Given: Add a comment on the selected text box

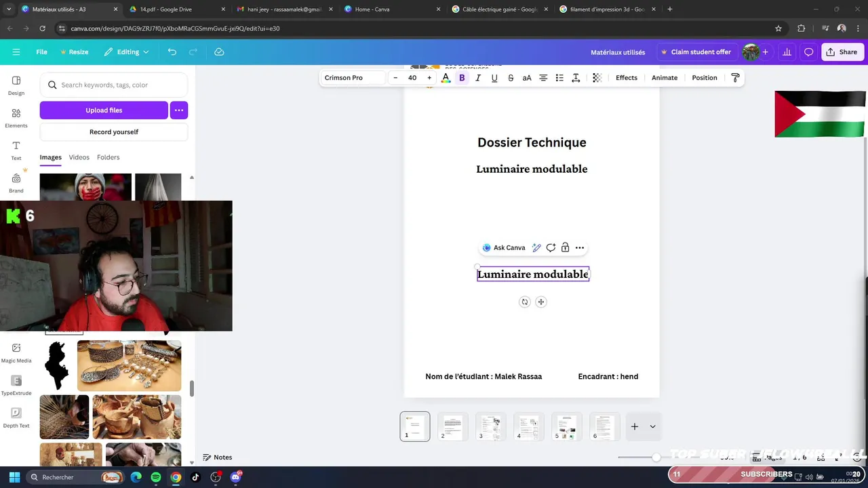Looking at the screenshot, I should [x=551, y=248].
